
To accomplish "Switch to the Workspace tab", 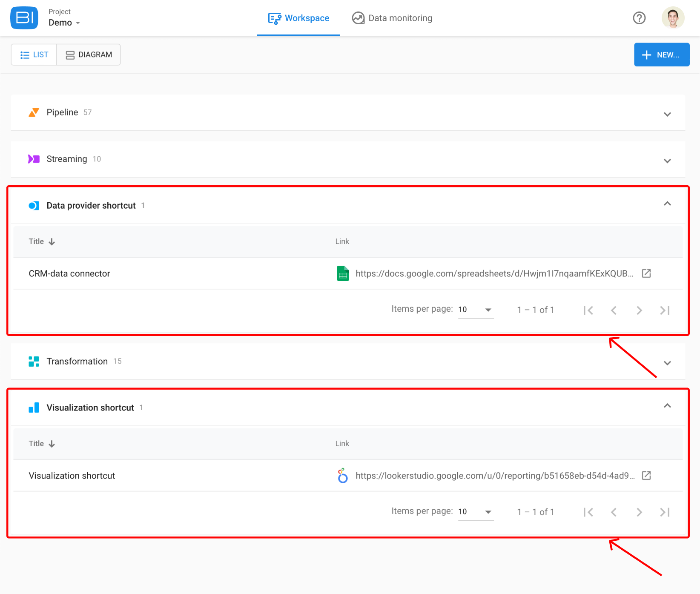I will pos(298,18).
